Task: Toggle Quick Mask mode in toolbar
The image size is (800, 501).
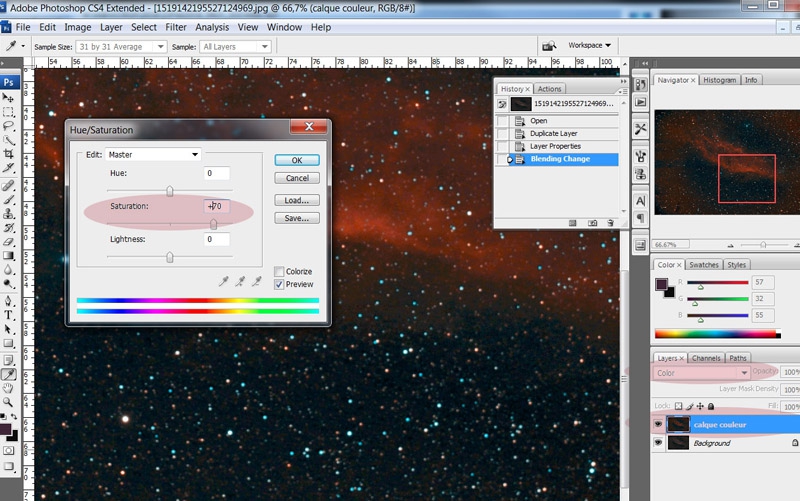Action: click(x=8, y=451)
